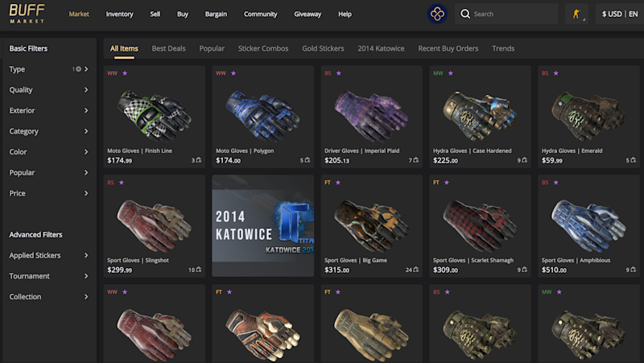Clear the Type filter with the x icon
The image size is (644, 363).
pyautogui.click(x=78, y=69)
